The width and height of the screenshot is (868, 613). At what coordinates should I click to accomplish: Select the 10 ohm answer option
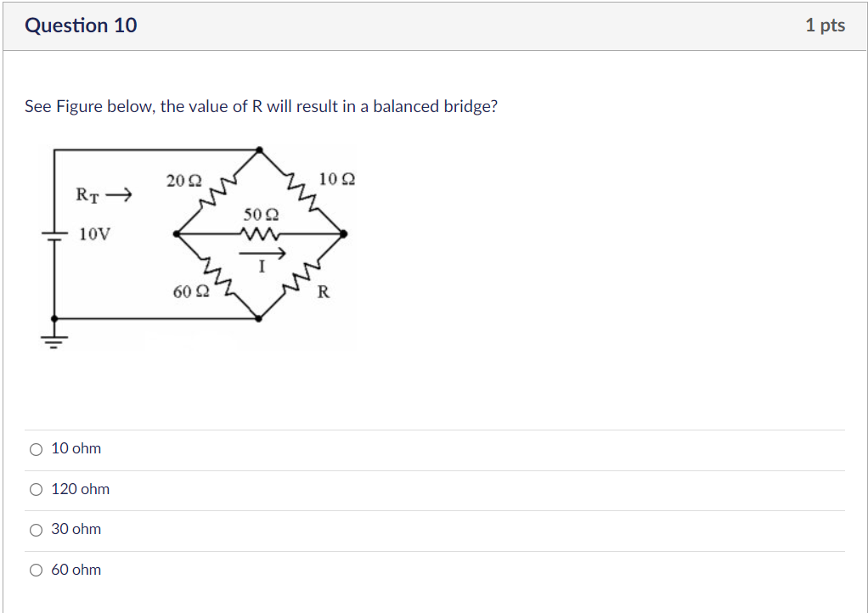(x=37, y=448)
